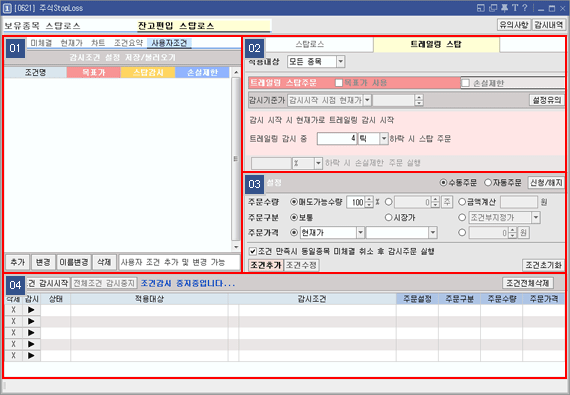Click the 추가 button
Screen dimensions: 570x395
pyautogui.click(x=17, y=262)
